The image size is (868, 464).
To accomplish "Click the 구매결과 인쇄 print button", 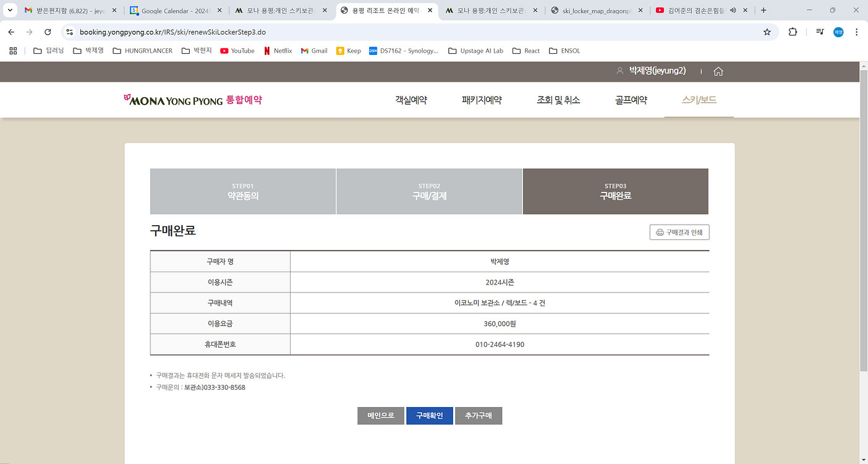I will point(679,232).
